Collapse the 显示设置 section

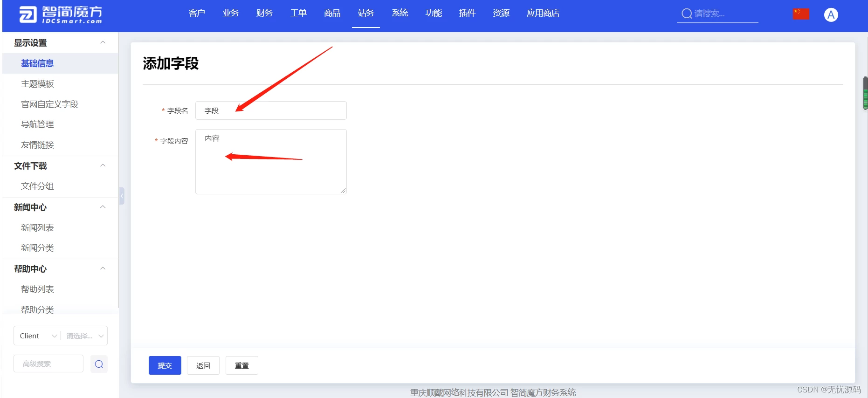click(x=103, y=42)
